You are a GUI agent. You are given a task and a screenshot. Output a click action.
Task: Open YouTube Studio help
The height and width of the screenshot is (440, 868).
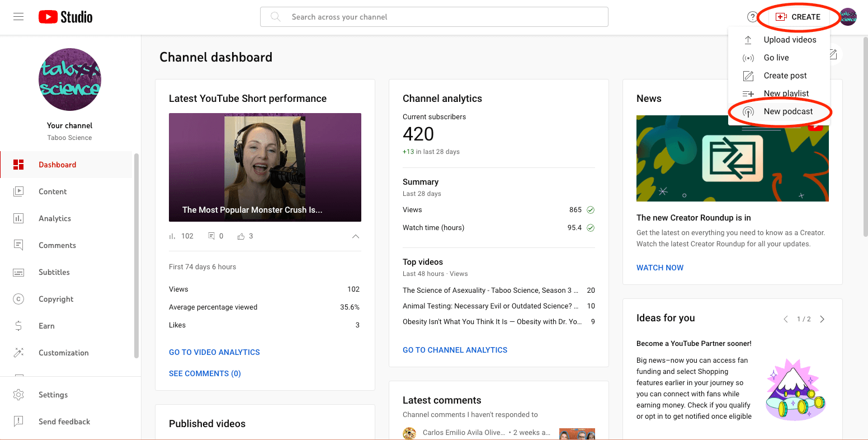(x=751, y=17)
